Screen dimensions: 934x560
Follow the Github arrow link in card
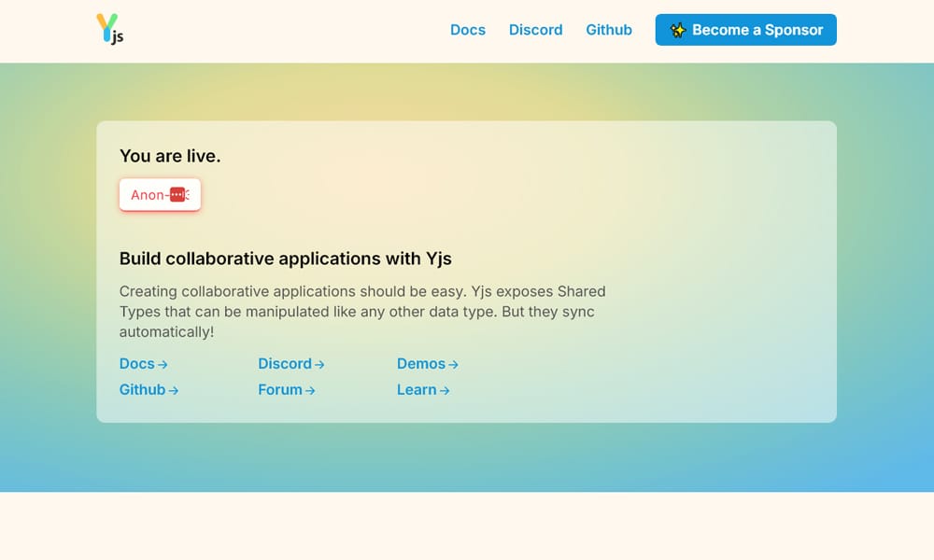click(x=149, y=390)
